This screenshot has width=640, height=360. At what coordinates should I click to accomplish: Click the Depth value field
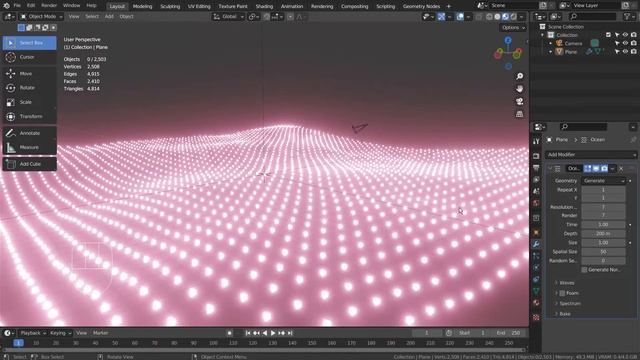603,234
